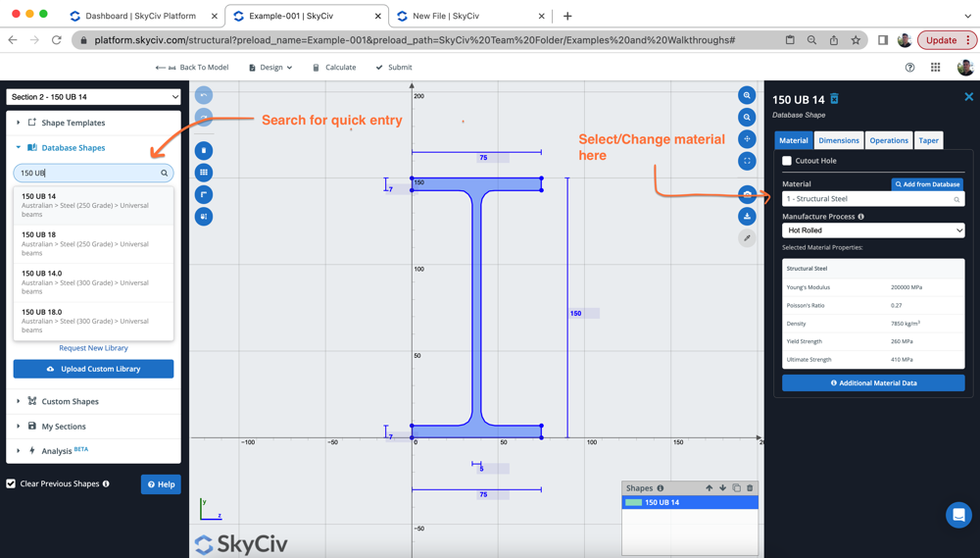Reload the page in browser
980x558 pixels.
(56, 40)
